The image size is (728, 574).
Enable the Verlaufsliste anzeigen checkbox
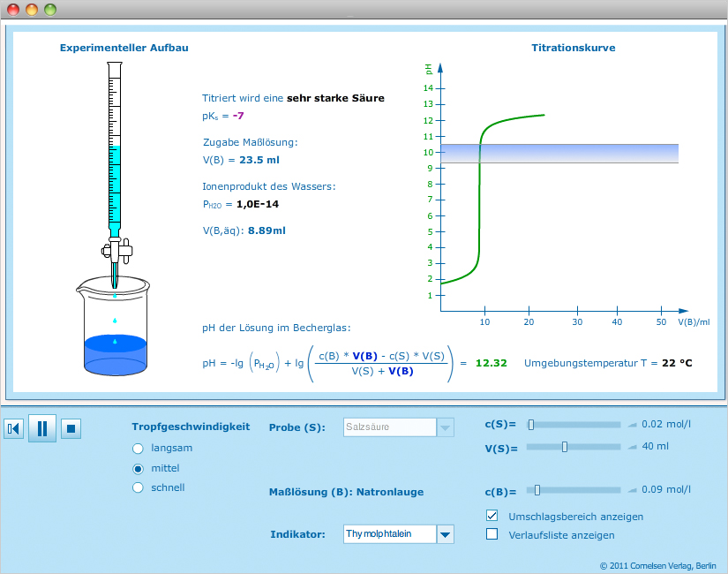[492, 534]
